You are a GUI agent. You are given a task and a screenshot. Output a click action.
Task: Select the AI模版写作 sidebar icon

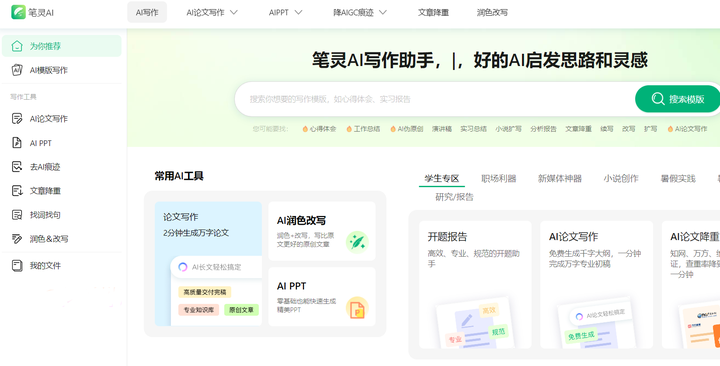pyautogui.click(x=17, y=70)
